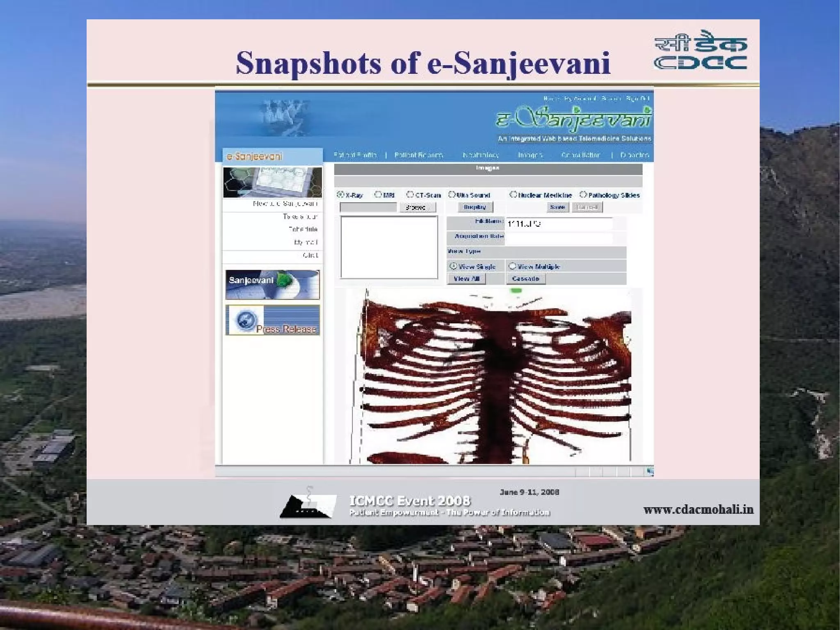
Task: Click the Save button
Action: tap(557, 207)
